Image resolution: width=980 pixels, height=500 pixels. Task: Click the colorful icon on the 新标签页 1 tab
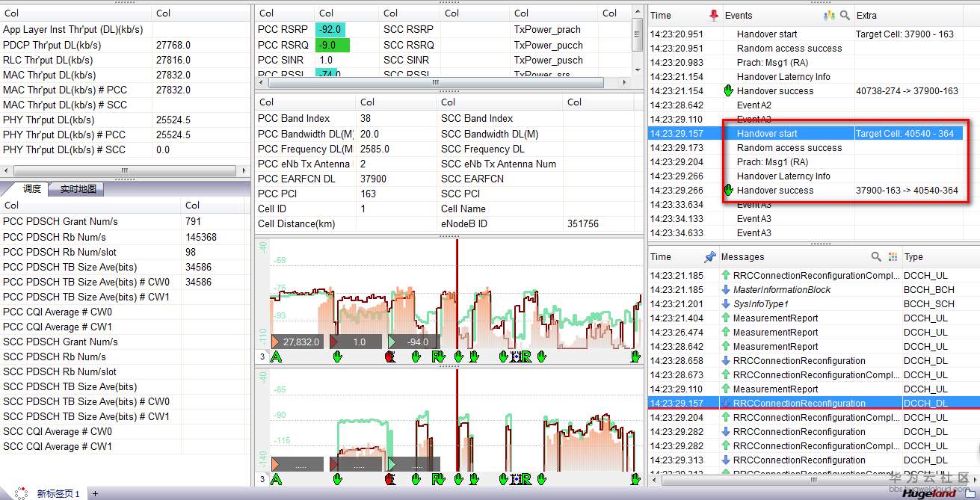click(x=22, y=493)
